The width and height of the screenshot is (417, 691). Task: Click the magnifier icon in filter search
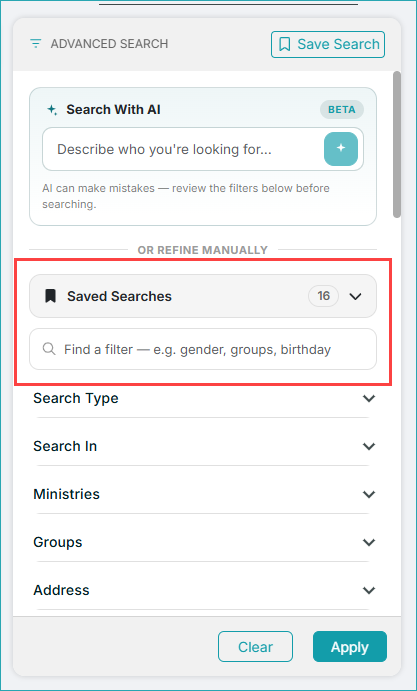point(49,349)
